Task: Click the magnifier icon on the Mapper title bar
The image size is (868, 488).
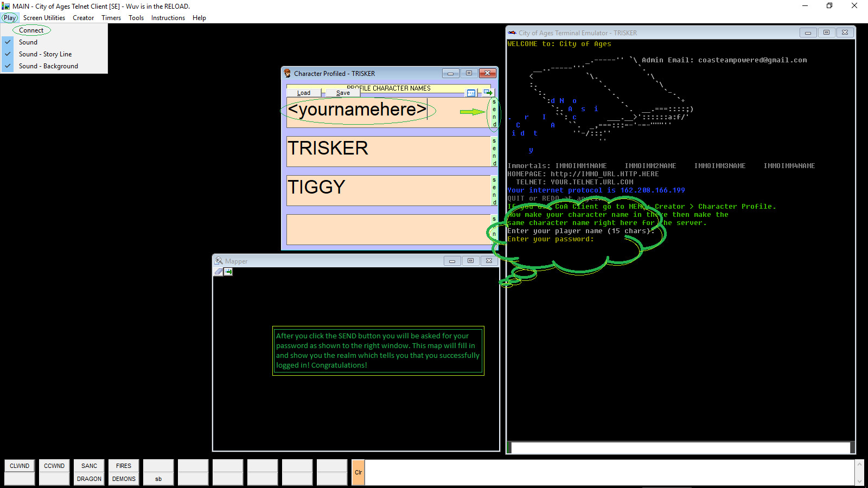Action: pyautogui.click(x=219, y=261)
